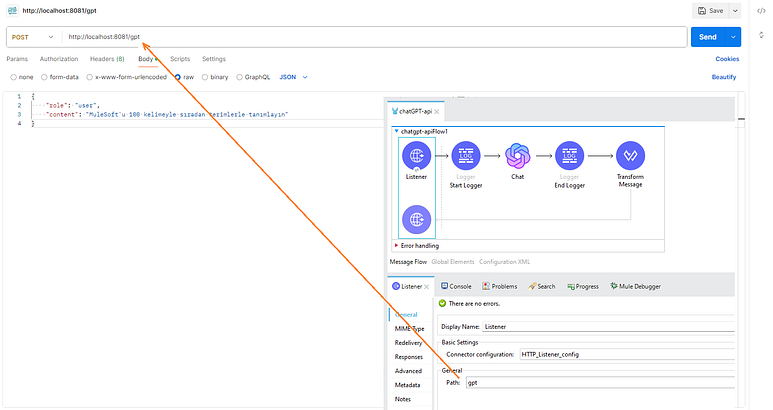Open the Console tab
773x410 pixels.
click(x=456, y=286)
